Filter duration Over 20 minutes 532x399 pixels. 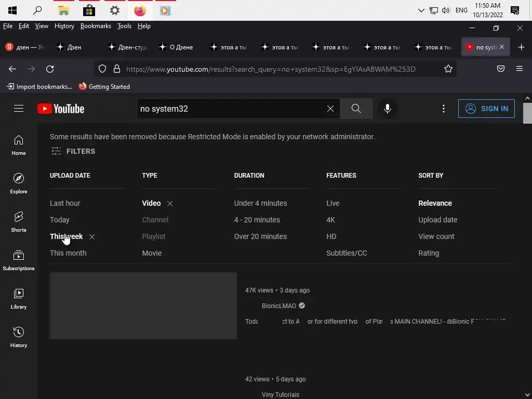coord(260,236)
